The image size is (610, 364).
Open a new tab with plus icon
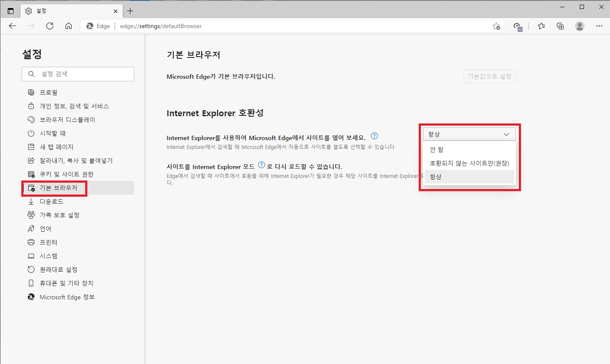click(130, 11)
